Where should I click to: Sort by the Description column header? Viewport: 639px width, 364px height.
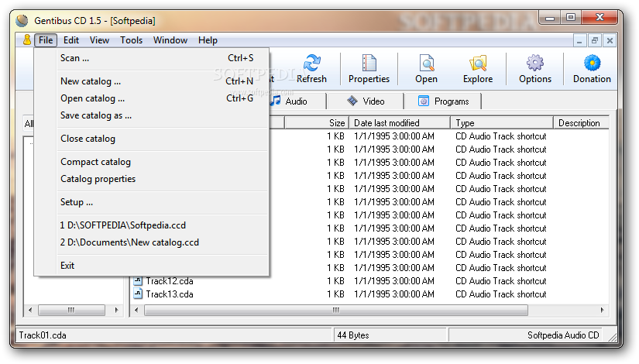[x=582, y=123]
